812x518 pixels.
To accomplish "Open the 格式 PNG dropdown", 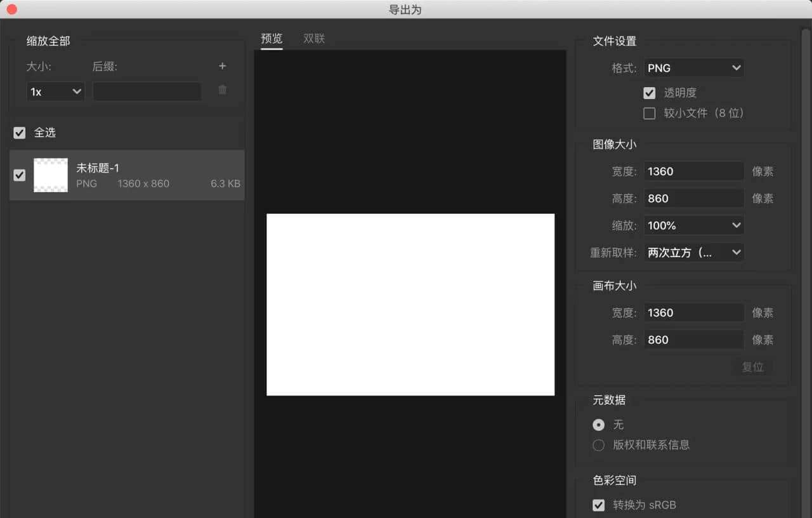I will click(x=693, y=68).
